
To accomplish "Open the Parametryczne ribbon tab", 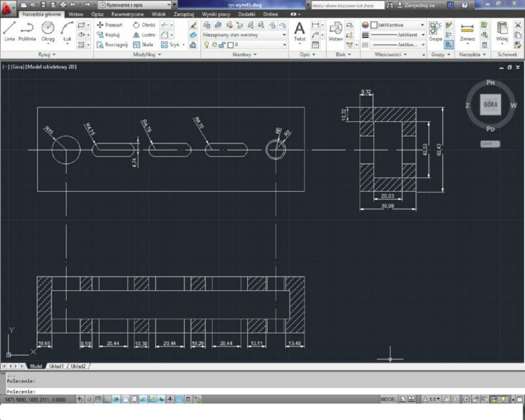I will (x=127, y=14).
